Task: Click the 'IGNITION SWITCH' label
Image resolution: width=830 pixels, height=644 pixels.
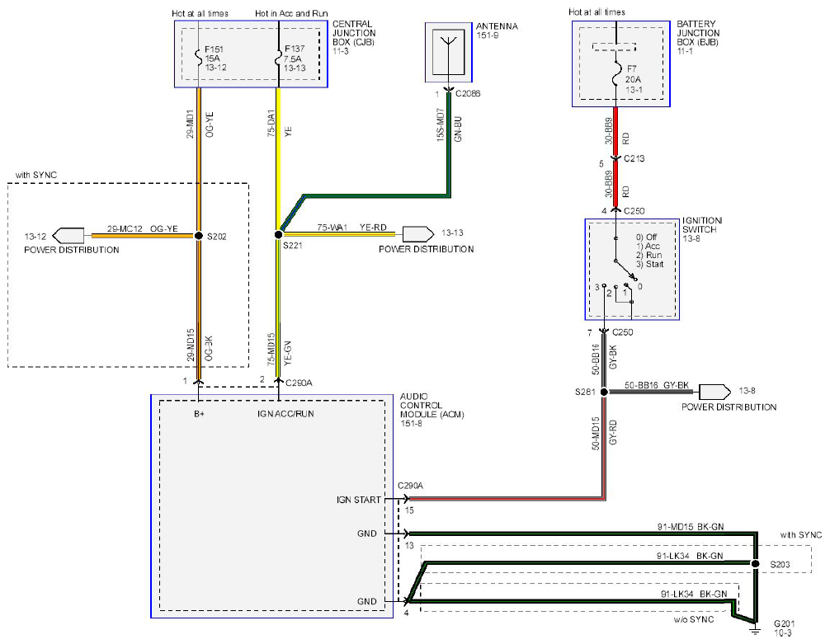Action: click(702, 225)
